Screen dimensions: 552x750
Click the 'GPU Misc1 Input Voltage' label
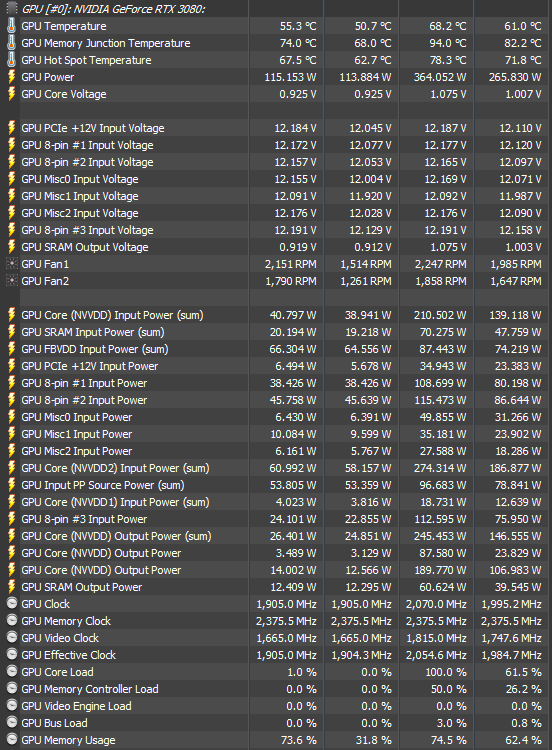(x=80, y=196)
